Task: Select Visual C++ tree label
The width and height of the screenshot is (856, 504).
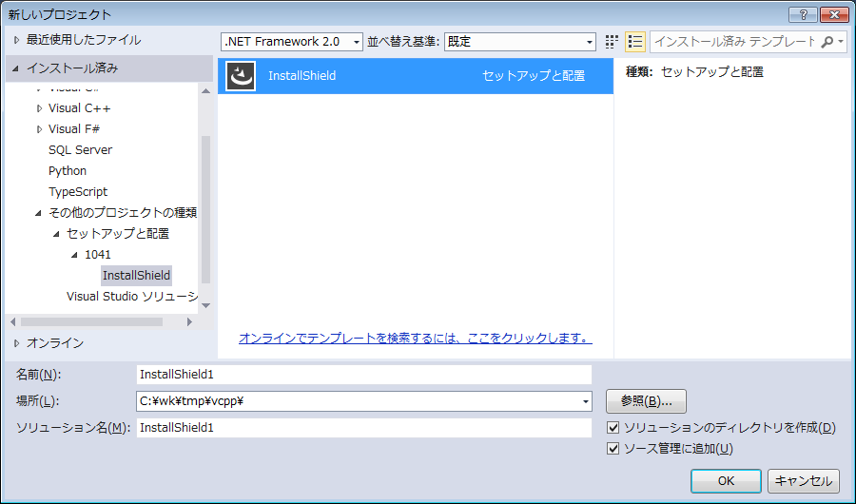Action: coord(79,108)
